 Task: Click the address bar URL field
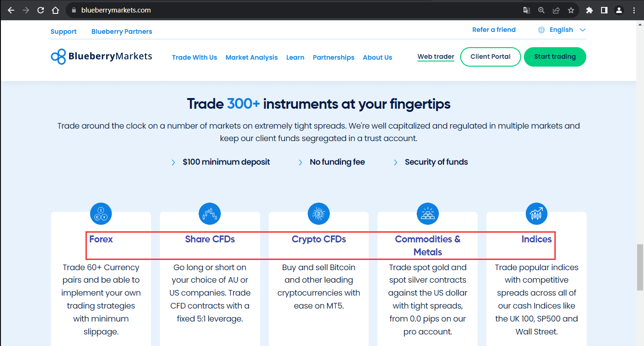click(x=296, y=10)
